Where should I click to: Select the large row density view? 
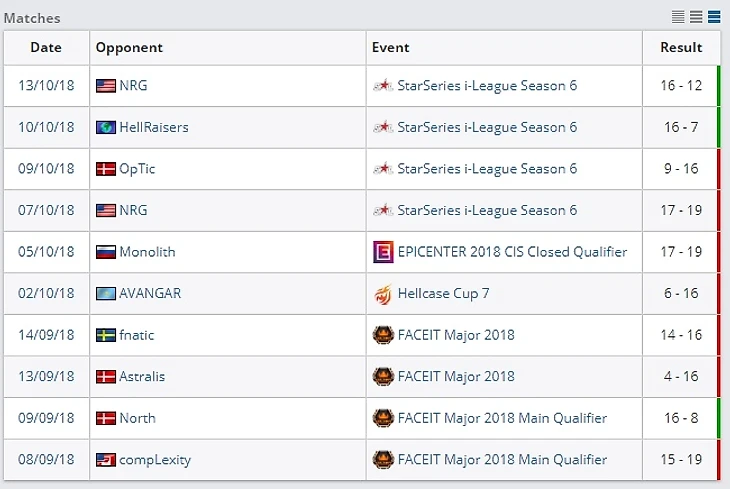click(x=714, y=16)
